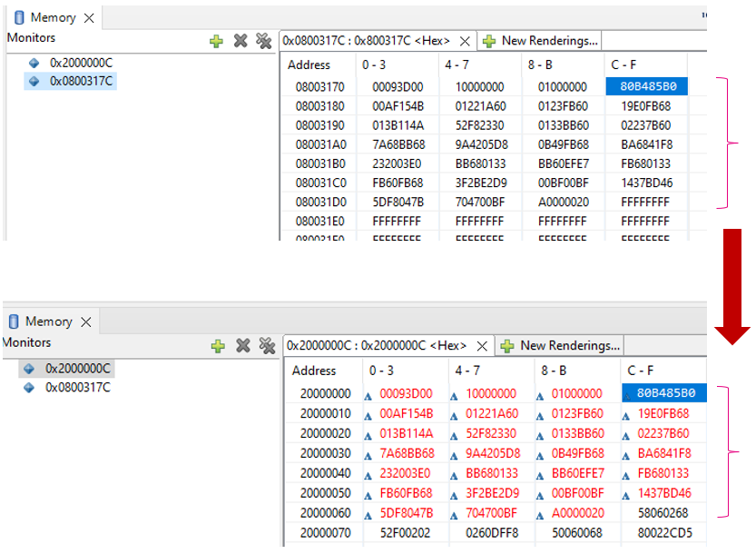Click cell 52F82330 in row 08003190
Viewport: 756px width, 554px height.
click(x=480, y=125)
